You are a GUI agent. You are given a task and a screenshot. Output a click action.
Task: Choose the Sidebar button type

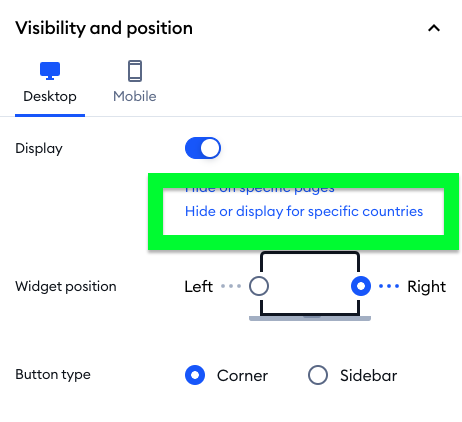tap(318, 375)
